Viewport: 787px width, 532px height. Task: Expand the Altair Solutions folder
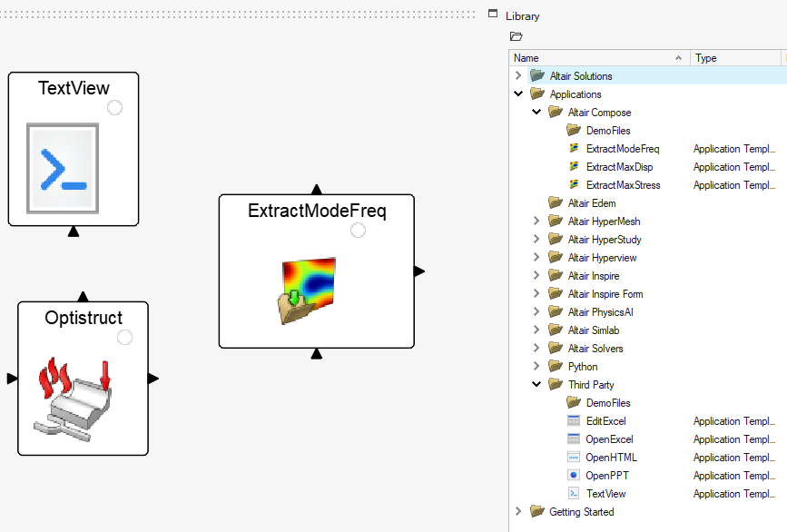coord(518,75)
